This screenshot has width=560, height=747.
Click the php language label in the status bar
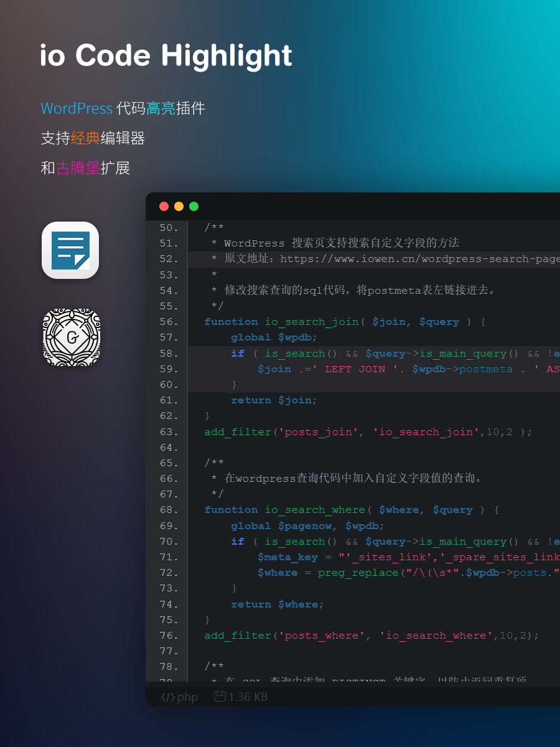click(x=189, y=697)
